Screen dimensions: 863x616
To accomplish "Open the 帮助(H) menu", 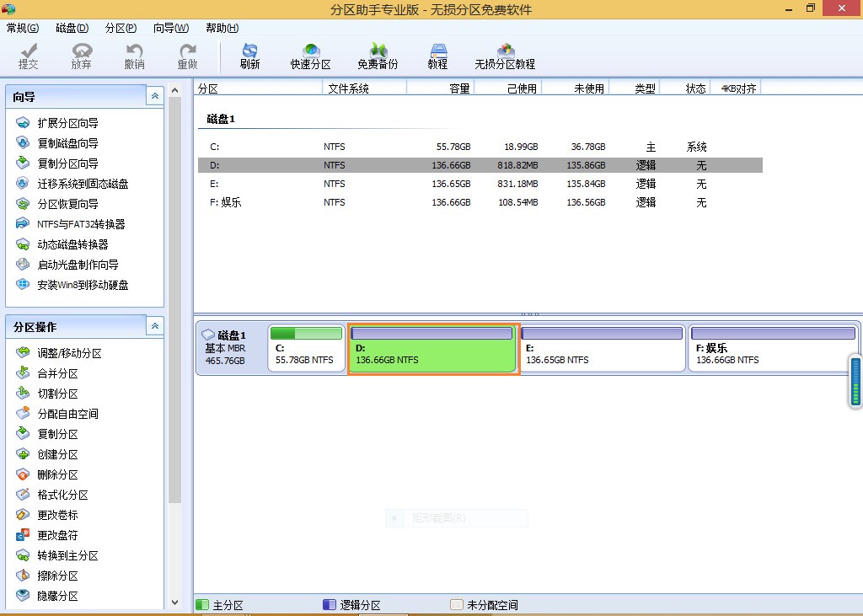I will point(222,28).
